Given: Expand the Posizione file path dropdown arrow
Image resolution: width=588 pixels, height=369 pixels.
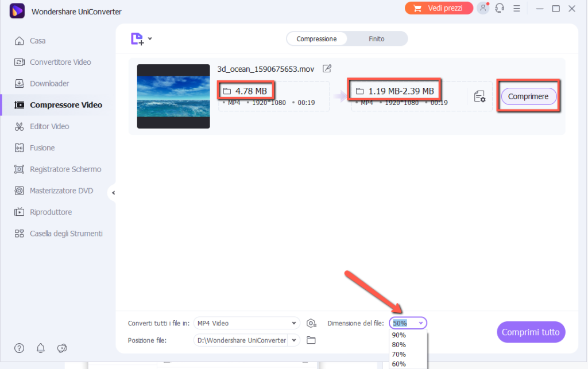Looking at the screenshot, I should [294, 340].
